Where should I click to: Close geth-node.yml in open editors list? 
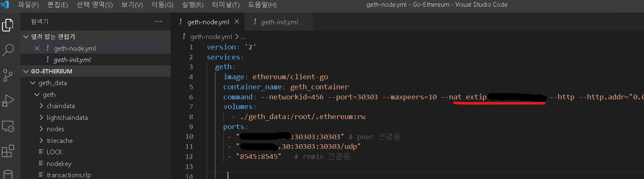37,48
